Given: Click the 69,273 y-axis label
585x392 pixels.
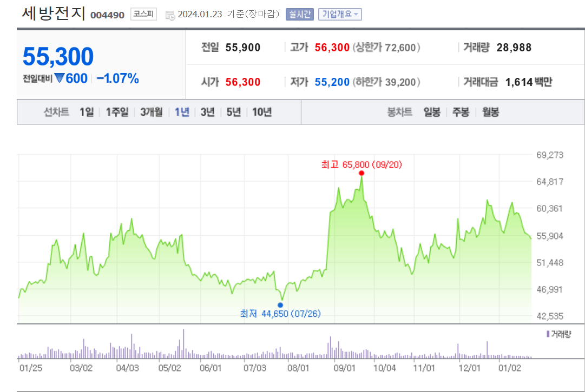Looking at the screenshot, I should (x=550, y=155).
